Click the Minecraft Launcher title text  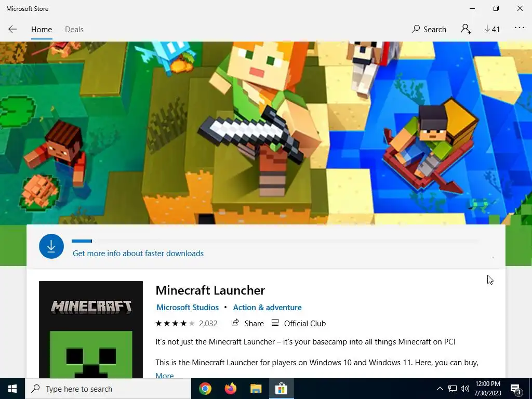(x=210, y=290)
